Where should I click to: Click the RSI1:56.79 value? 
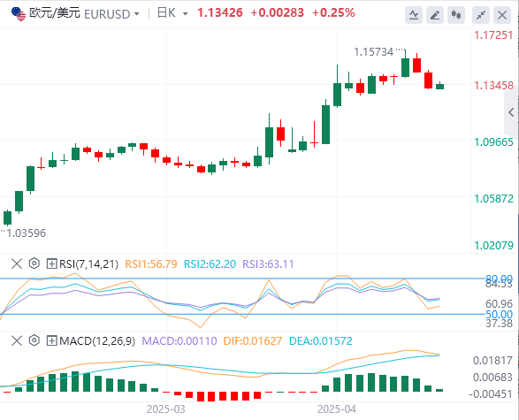point(151,264)
